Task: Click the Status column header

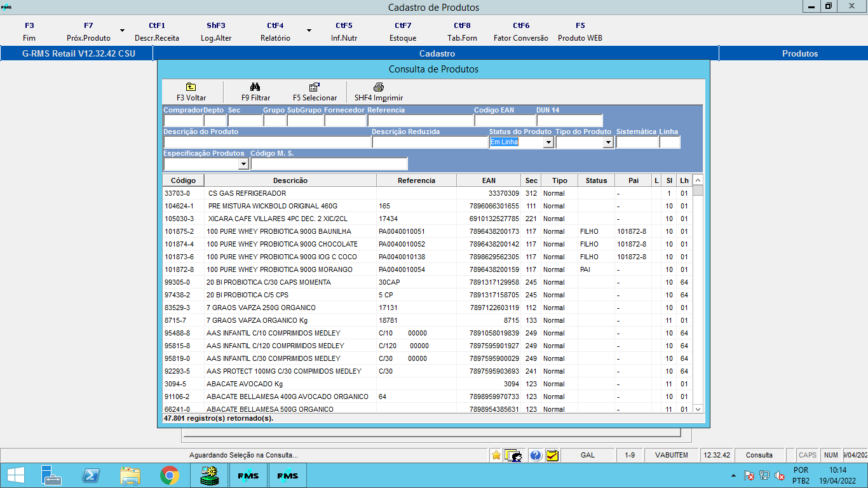Action: click(x=596, y=180)
